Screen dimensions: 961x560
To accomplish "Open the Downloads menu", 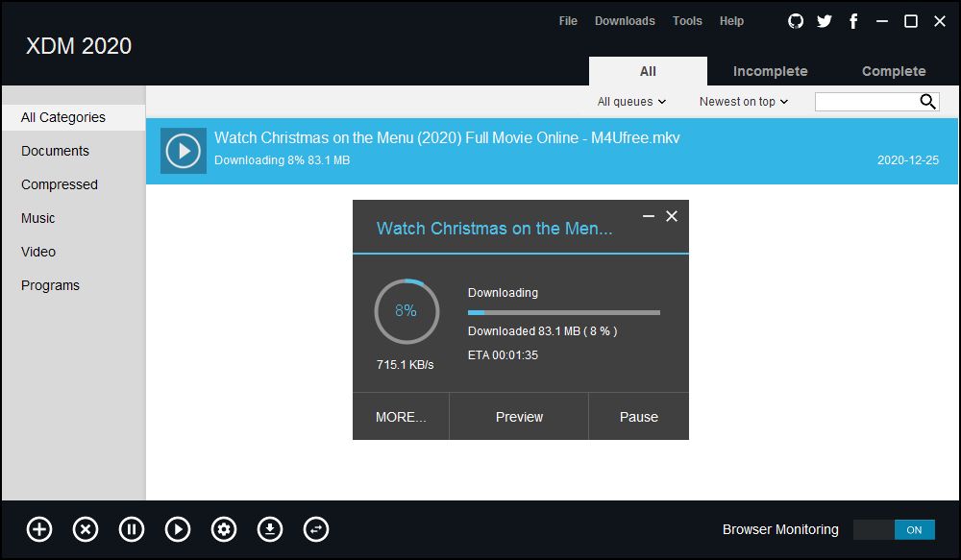I will [x=625, y=21].
